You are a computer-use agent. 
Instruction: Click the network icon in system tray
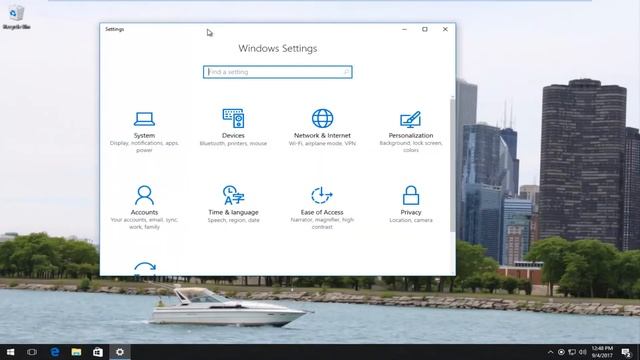[572, 352]
